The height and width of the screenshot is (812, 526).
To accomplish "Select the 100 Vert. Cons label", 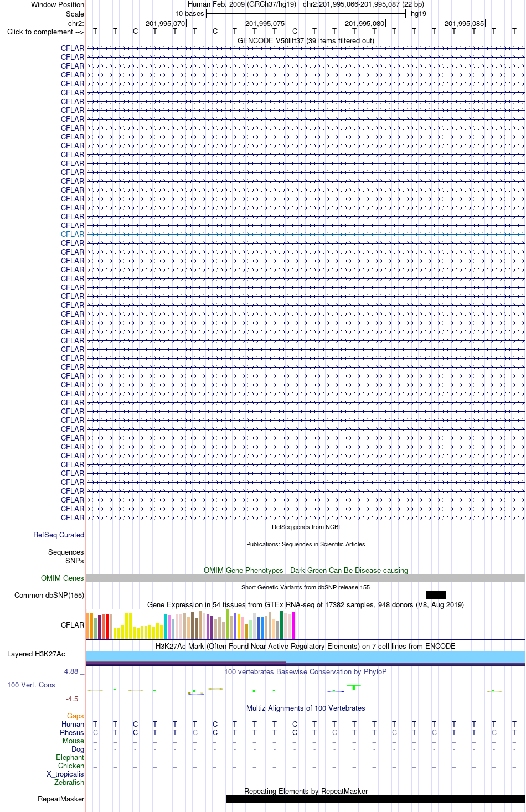I will (31, 685).
